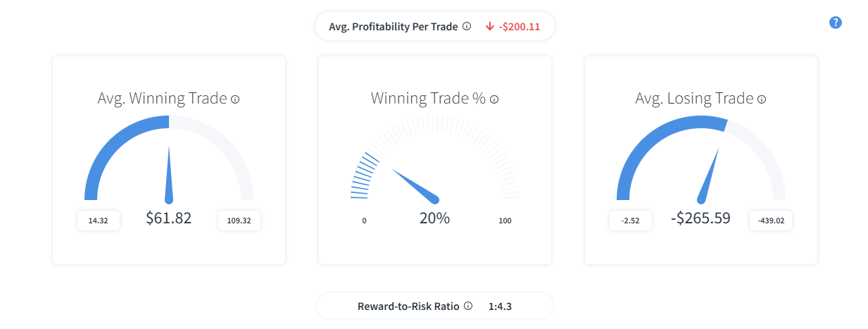Show info for Winning Trade % title
868x329 pixels.
pyautogui.click(x=494, y=99)
